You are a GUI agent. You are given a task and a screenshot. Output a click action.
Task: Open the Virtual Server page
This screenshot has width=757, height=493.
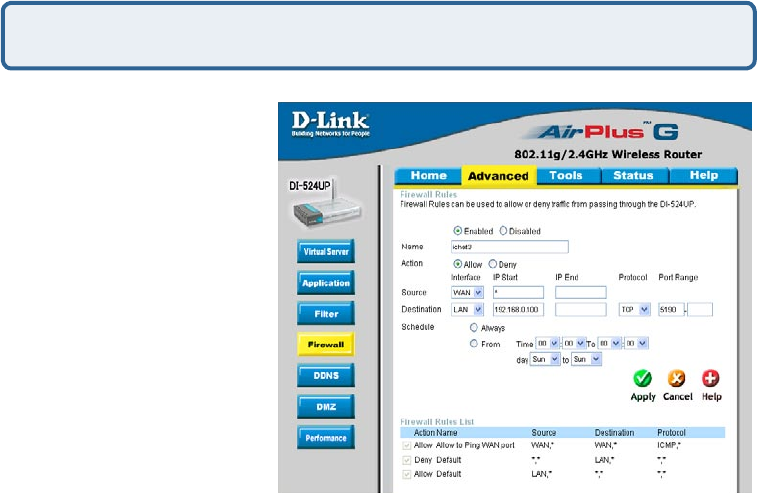[326, 252]
